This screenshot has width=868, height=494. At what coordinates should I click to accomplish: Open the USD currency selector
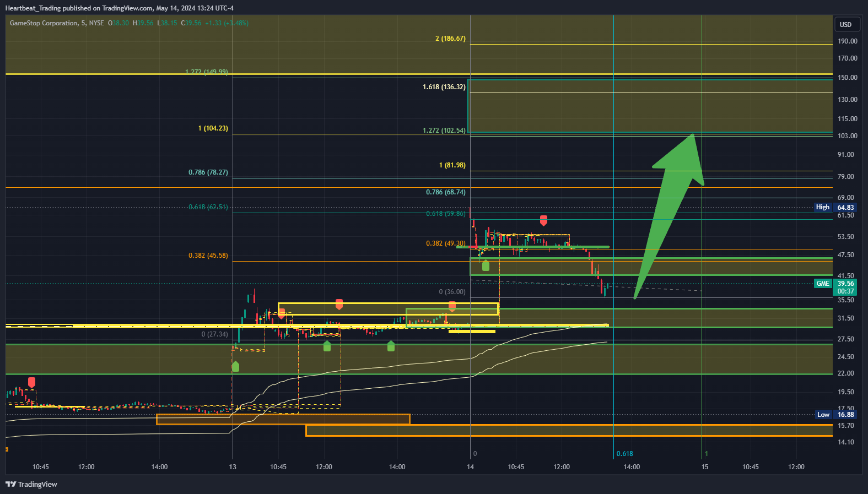click(845, 24)
